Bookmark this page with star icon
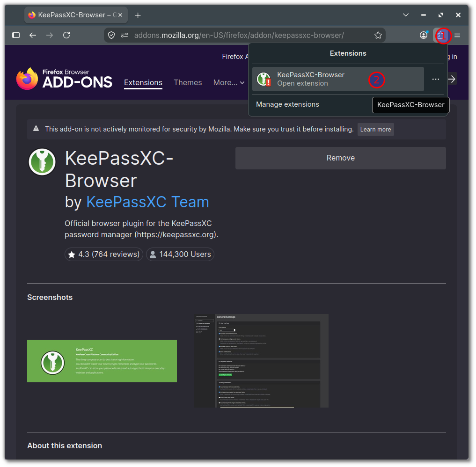The height and width of the screenshot is (467, 476). 378,35
